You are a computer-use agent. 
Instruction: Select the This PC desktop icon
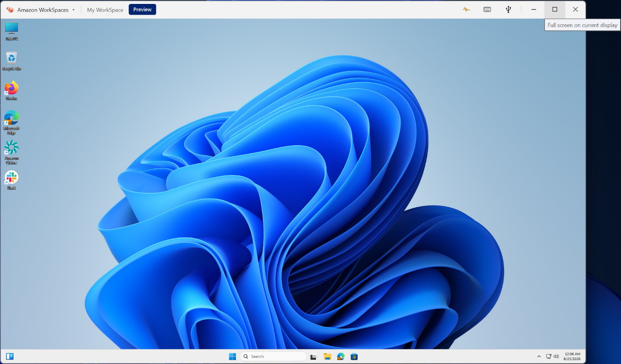click(x=12, y=31)
